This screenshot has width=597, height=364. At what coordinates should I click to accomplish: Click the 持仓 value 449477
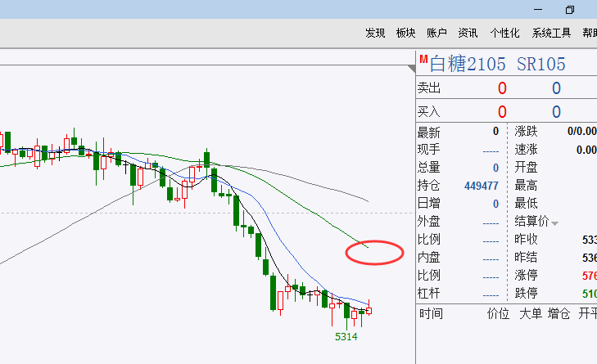481,185
